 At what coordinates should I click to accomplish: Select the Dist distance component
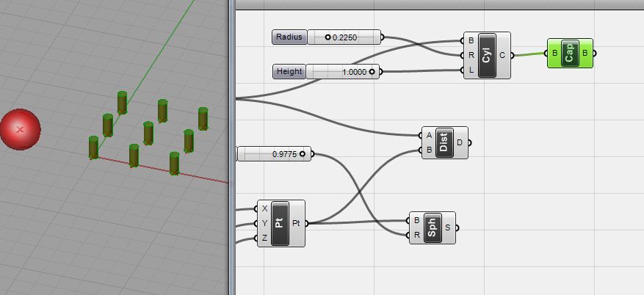445,143
